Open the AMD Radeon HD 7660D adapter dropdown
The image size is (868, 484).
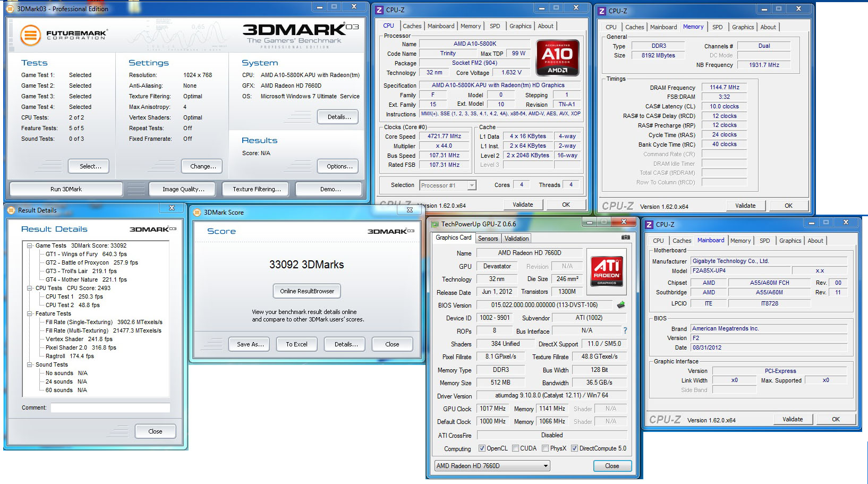492,466
